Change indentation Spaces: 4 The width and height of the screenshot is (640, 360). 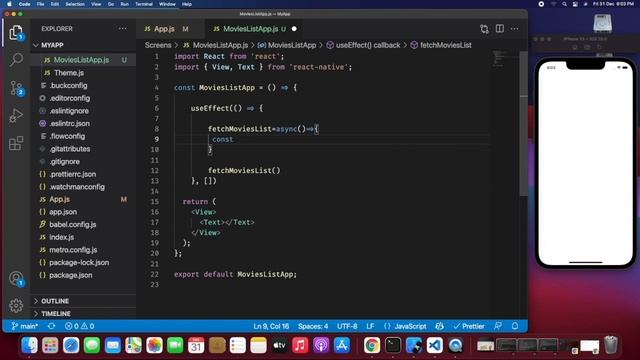click(313, 326)
